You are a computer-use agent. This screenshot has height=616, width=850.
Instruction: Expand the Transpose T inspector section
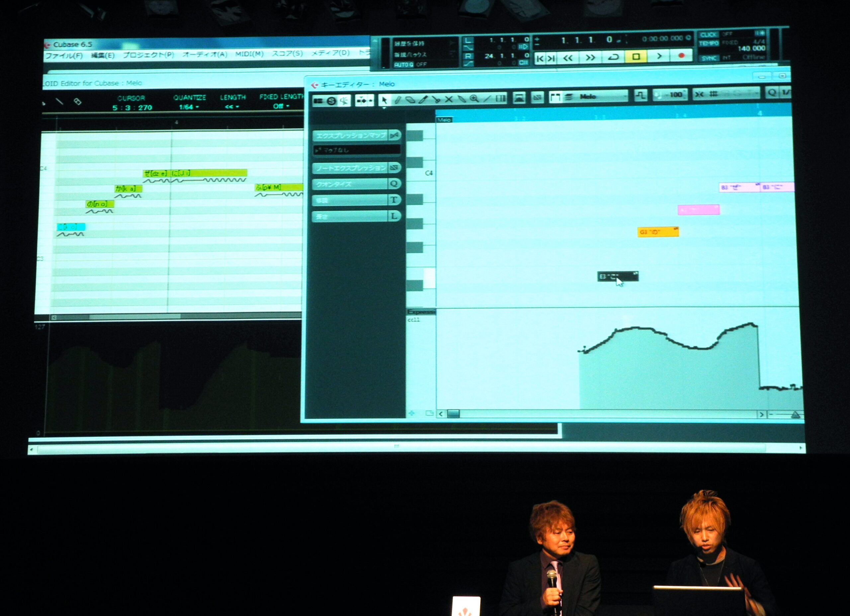357,200
